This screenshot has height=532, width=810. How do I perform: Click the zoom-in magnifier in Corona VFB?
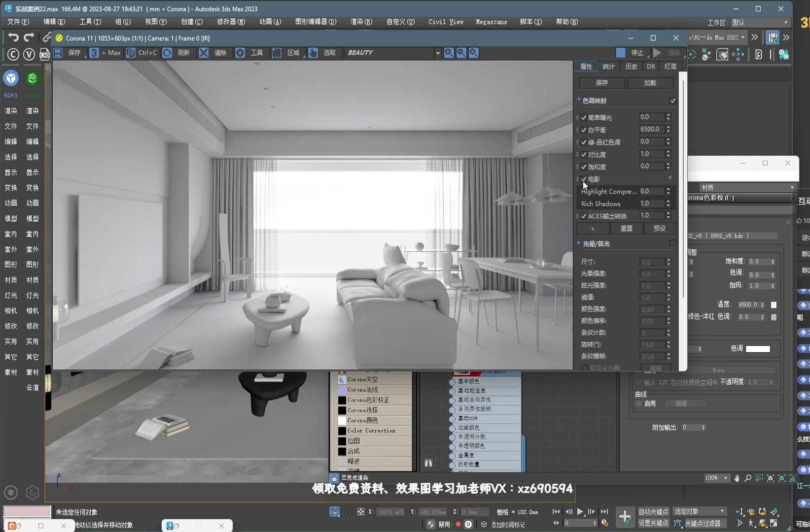click(x=449, y=53)
